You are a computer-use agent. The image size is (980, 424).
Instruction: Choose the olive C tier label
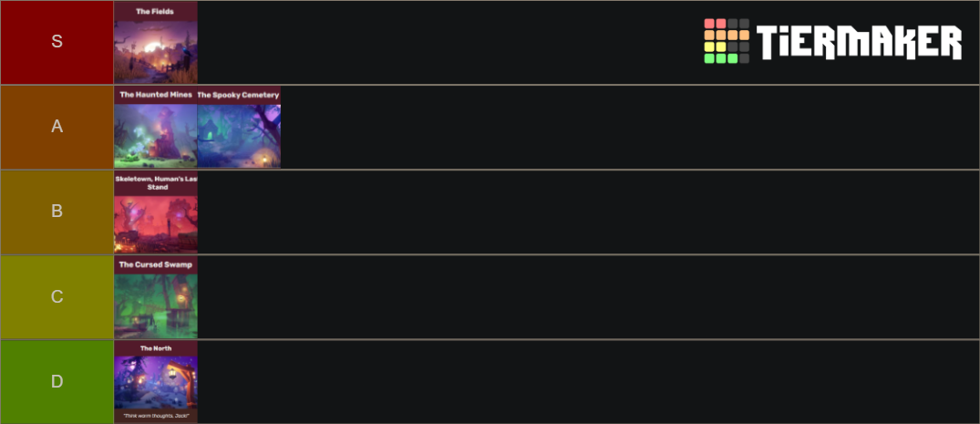point(57,296)
